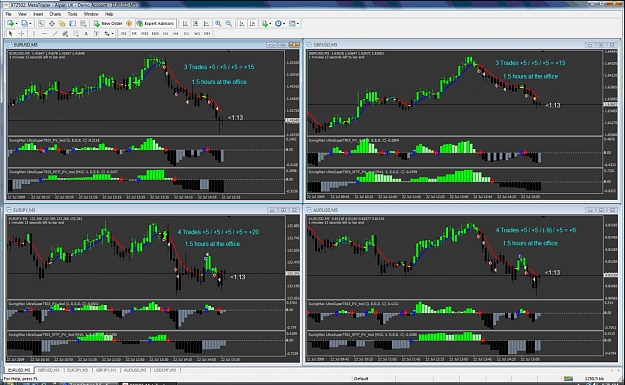Set the timeframe to M5
Viewport: 625px width, 385px height.
click(x=134, y=33)
